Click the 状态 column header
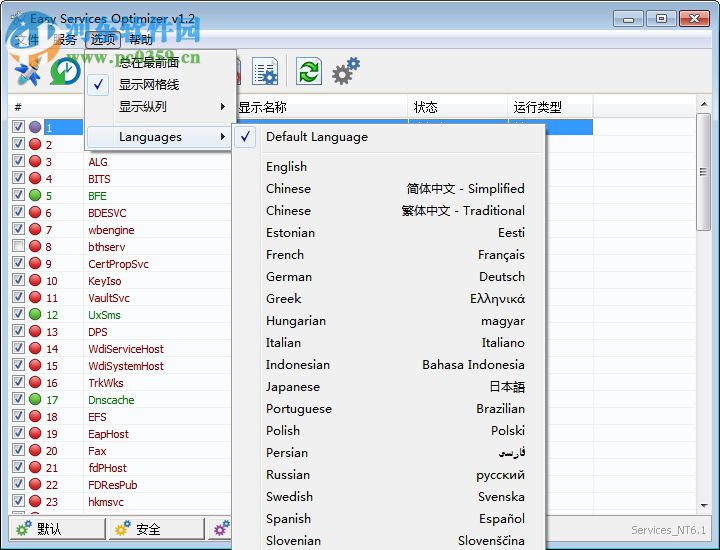The width and height of the screenshot is (720, 550). pyautogui.click(x=458, y=107)
